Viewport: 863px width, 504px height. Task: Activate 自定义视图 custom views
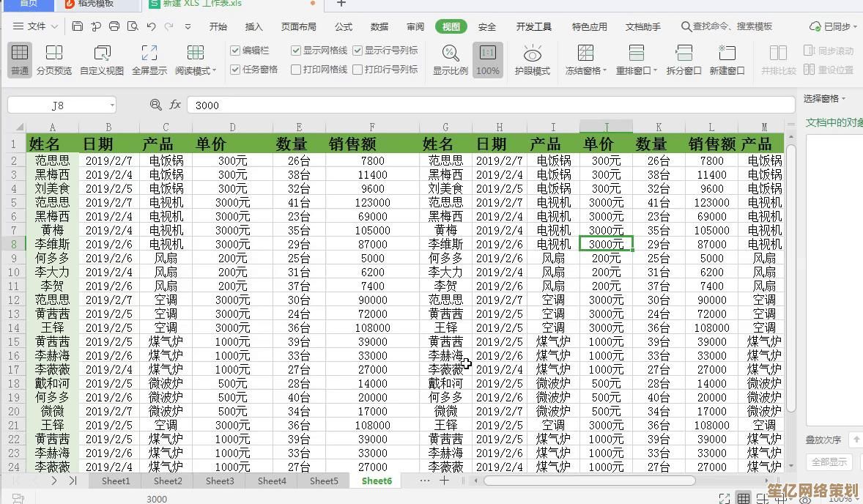(101, 59)
